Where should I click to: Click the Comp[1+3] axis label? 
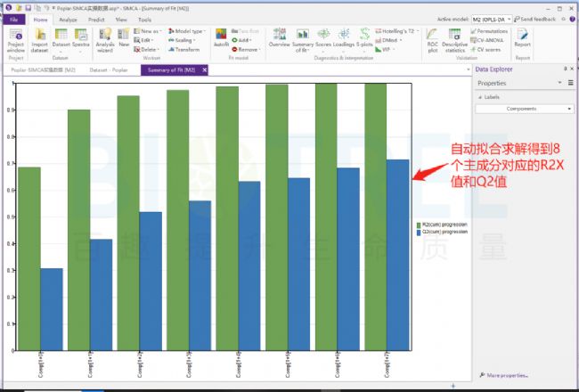point(189,364)
